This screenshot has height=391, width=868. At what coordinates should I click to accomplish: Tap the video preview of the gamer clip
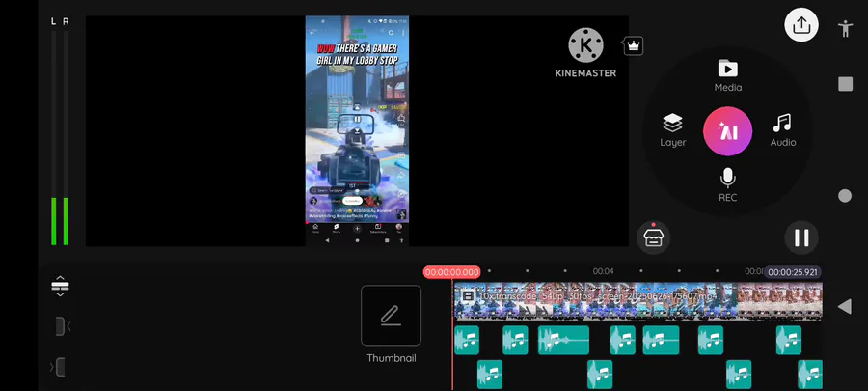coord(357,130)
